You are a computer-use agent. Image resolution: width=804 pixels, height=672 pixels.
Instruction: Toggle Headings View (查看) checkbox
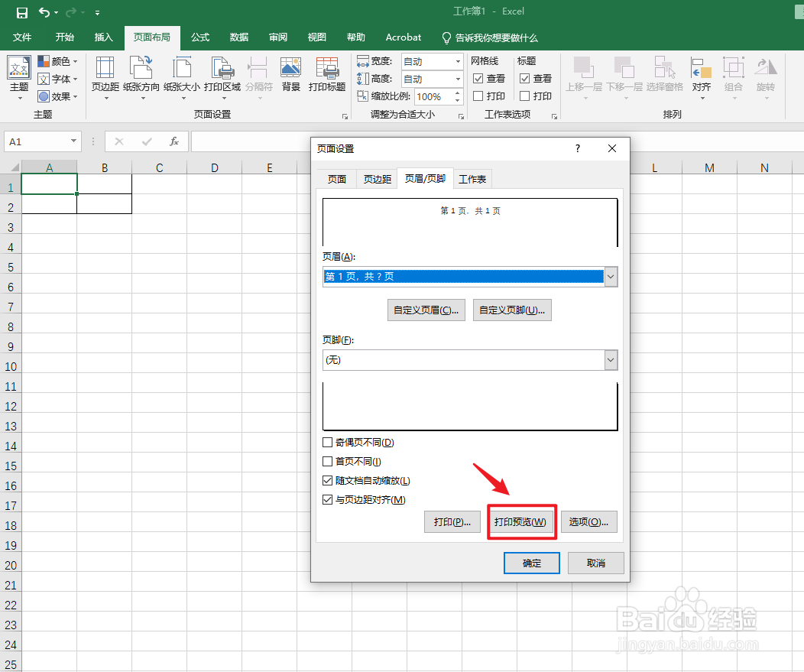pos(524,79)
